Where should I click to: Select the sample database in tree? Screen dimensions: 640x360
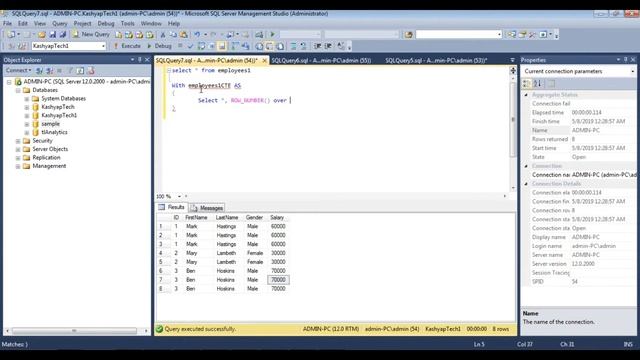click(51, 124)
